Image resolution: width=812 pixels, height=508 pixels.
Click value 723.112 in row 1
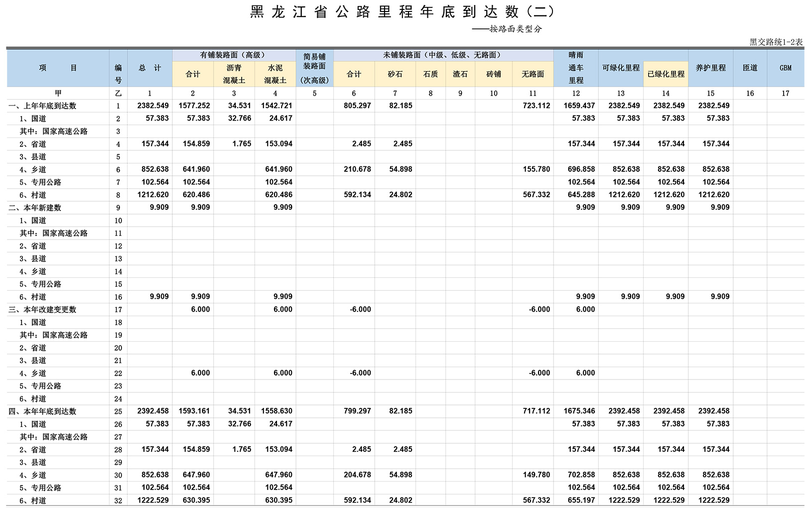[x=537, y=106]
